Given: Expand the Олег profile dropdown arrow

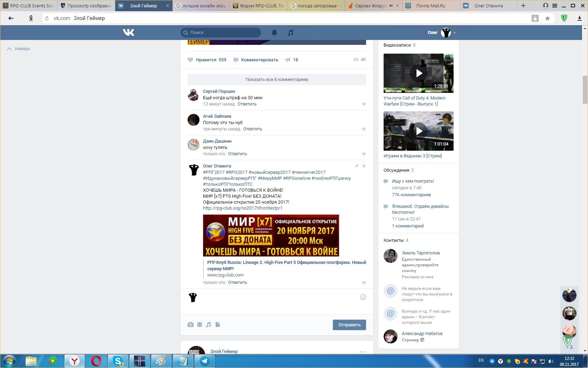Looking at the screenshot, I should [x=454, y=33].
